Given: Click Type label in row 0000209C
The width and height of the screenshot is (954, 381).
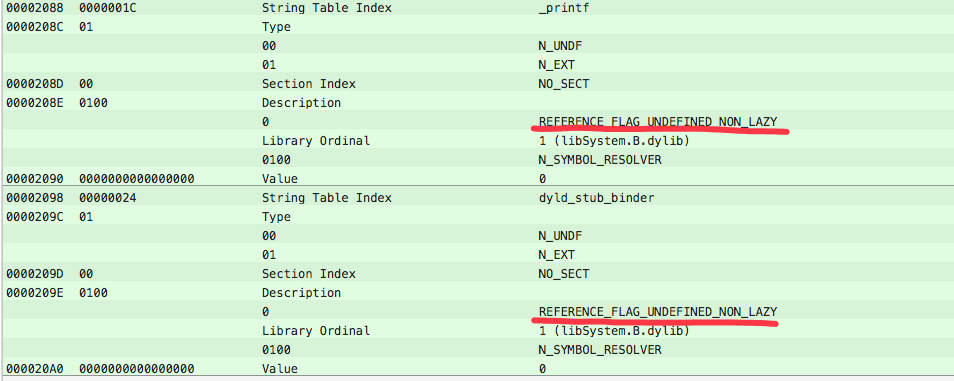Looking at the screenshot, I should point(276,217).
